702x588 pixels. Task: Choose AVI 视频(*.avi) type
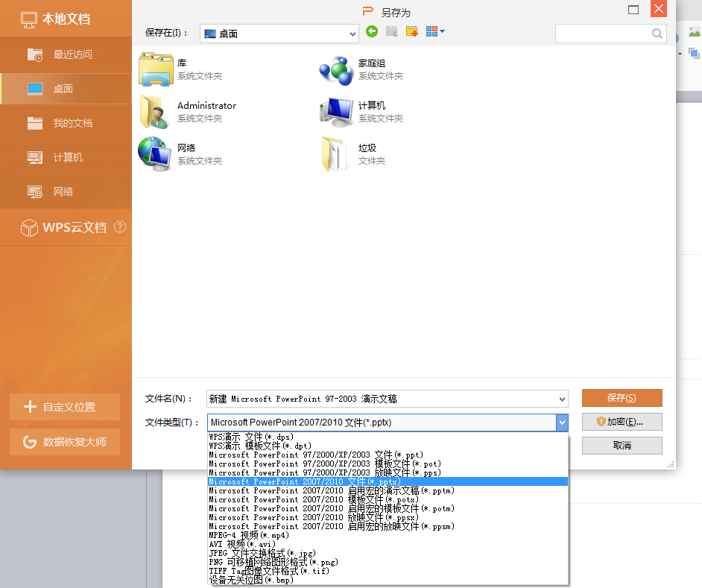[x=388, y=544]
